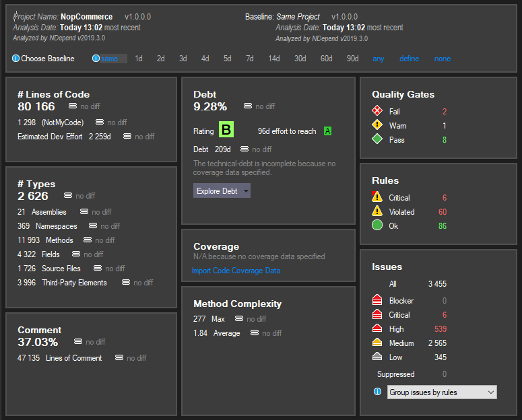Expand the Explore Debt dropdown arrow
The image size is (522, 420).
coord(246,191)
